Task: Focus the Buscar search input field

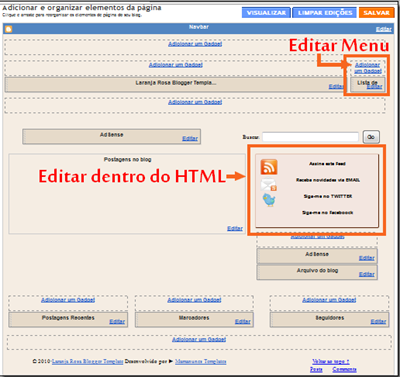Action: pos(310,137)
